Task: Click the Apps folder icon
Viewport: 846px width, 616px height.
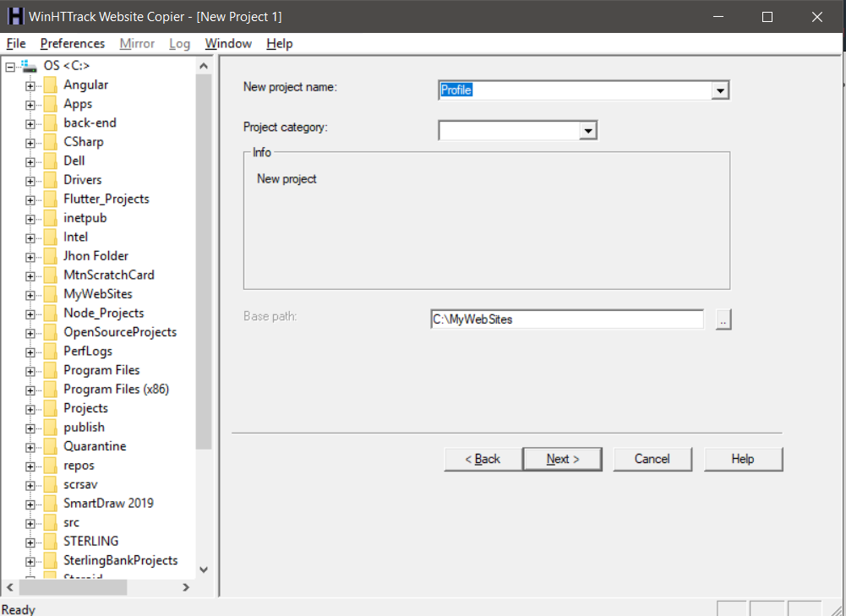Action: [50, 104]
